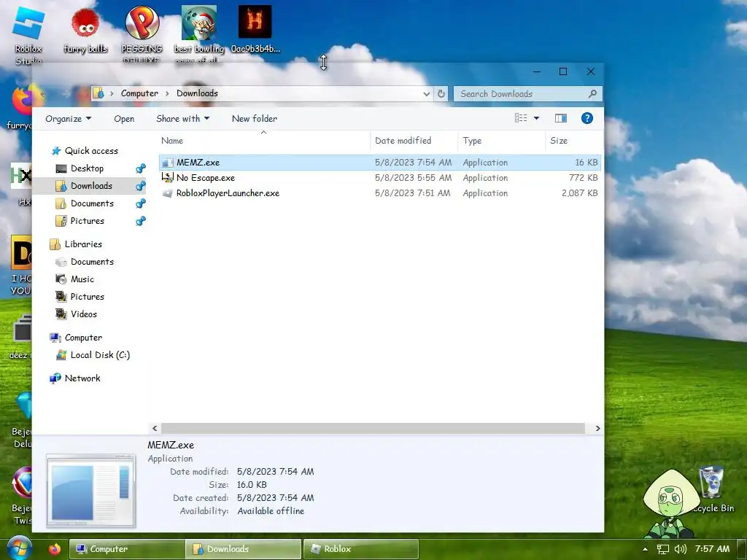The image size is (747, 560).
Task: Select Documents under Quick access
Action: [92, 203]
